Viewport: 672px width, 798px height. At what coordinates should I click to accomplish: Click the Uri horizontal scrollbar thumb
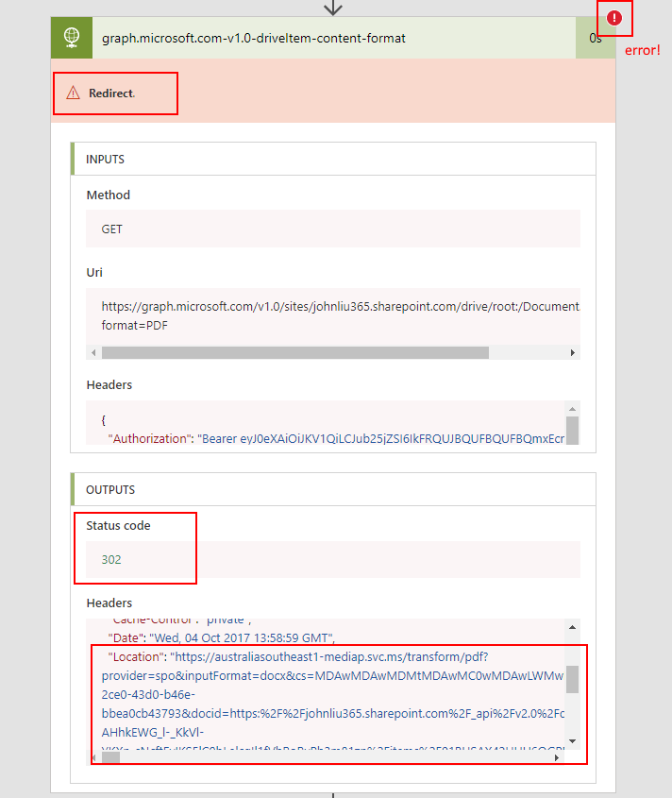[294, 353]
